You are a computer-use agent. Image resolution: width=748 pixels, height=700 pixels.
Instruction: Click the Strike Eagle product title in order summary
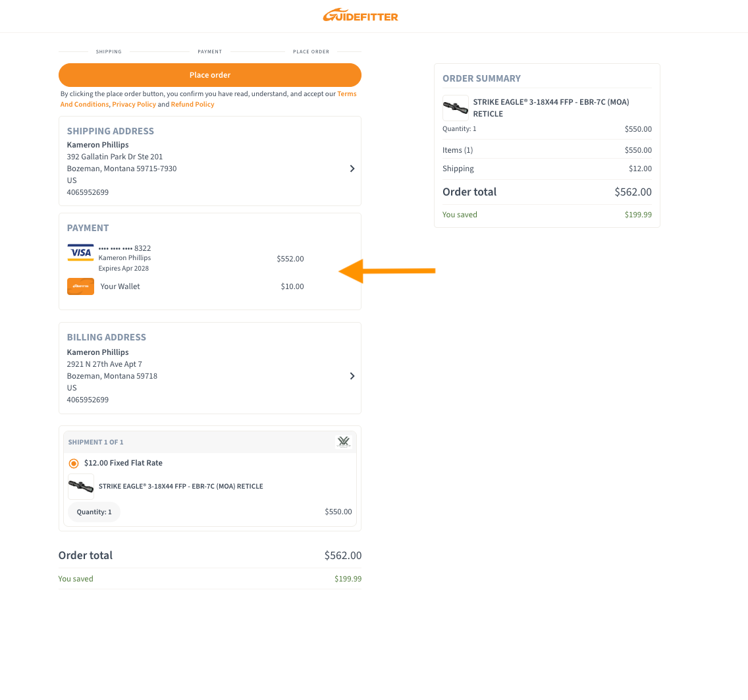[x=551, y=108]
